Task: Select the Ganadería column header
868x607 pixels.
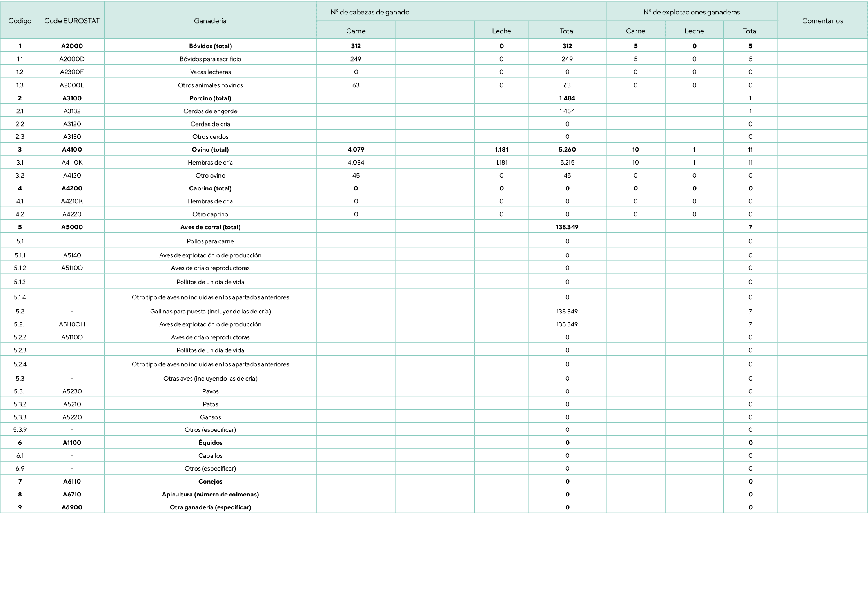Action: 210,21
